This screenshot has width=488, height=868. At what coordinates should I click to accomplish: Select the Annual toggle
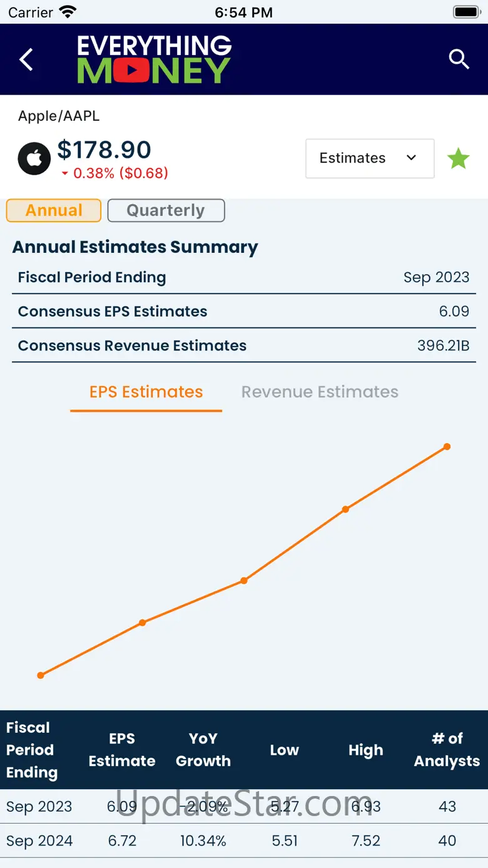coord(54,210)
